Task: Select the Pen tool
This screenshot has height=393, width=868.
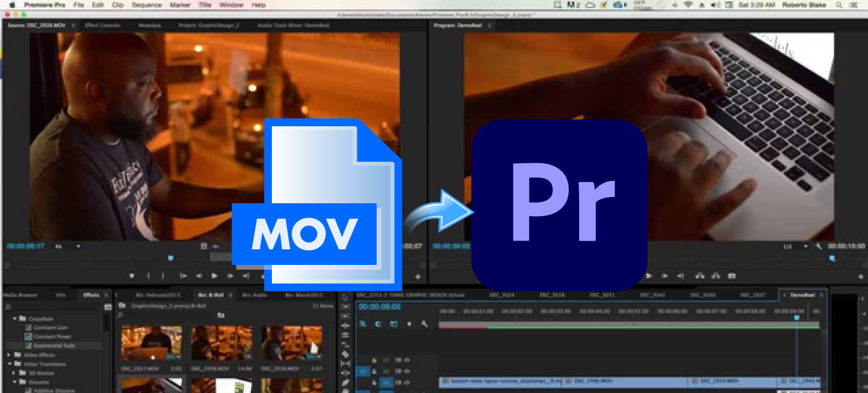Action: coord(345,382)
